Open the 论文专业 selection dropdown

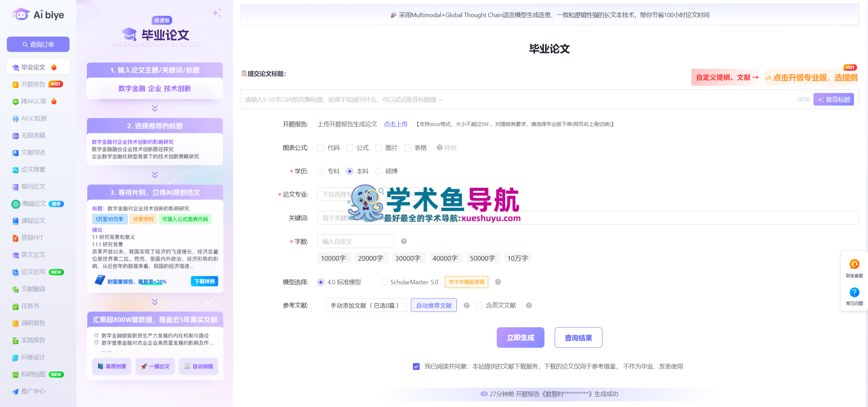point(368,194)
